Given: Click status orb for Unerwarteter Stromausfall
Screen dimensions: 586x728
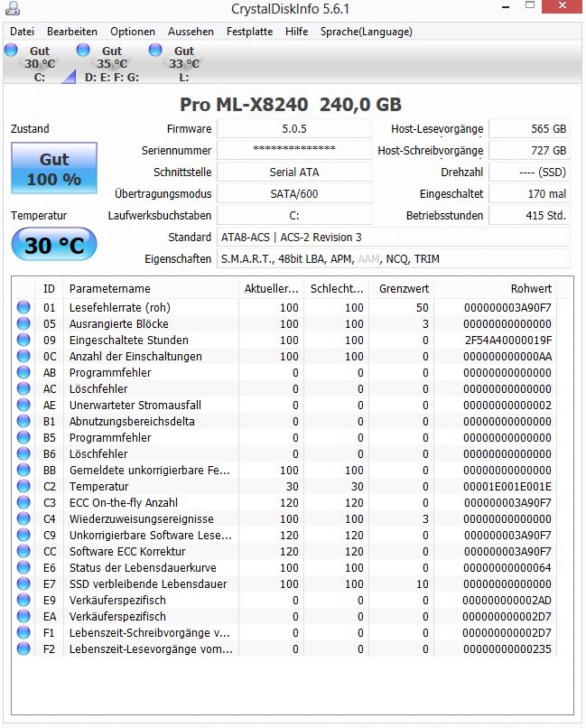Looking at the screenshot, I should (23, 405).
